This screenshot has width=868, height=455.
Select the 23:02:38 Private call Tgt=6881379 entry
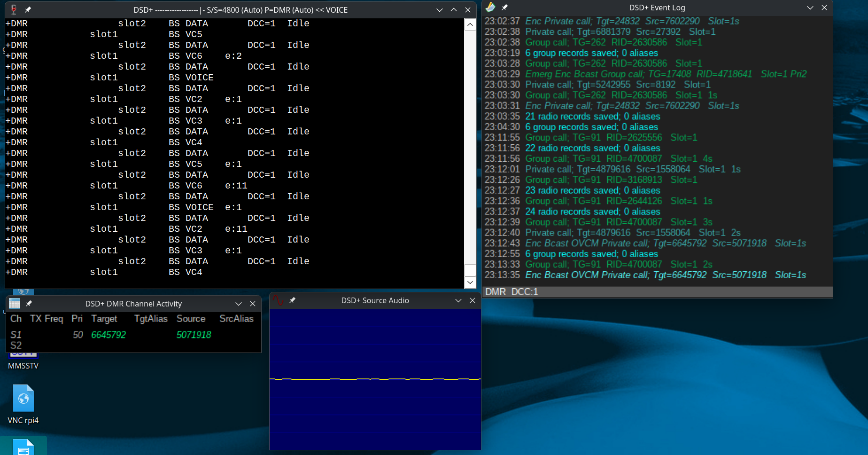[600, 31]
